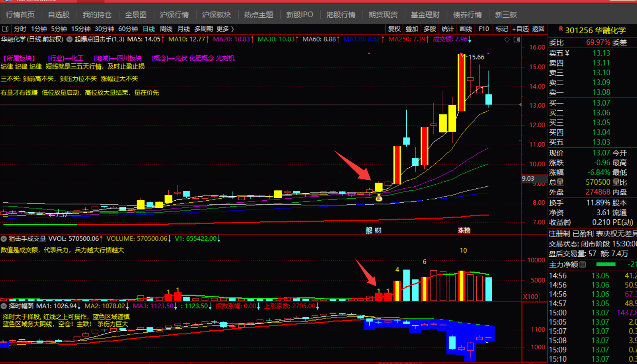Image resolution: width=637 pixels, height=364 pixels.
Task: Switch to the 周线 weekly period tab
Action: (x=166, y=29)
